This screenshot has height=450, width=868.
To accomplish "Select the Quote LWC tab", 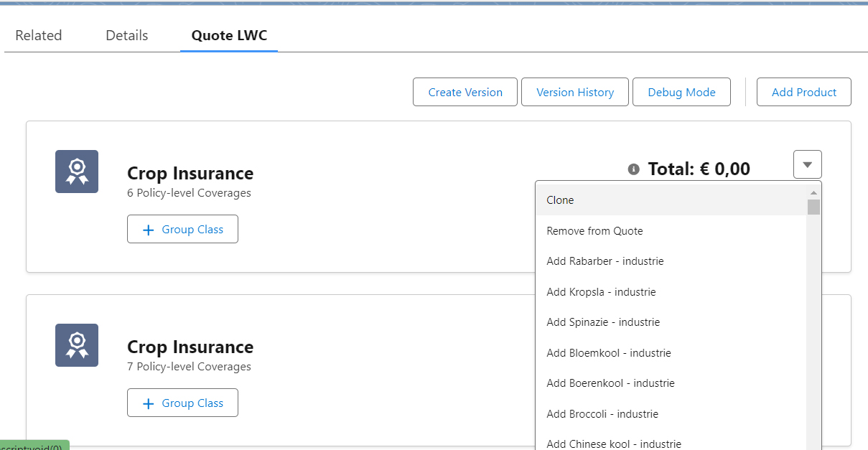I will (x=229, y=35).
